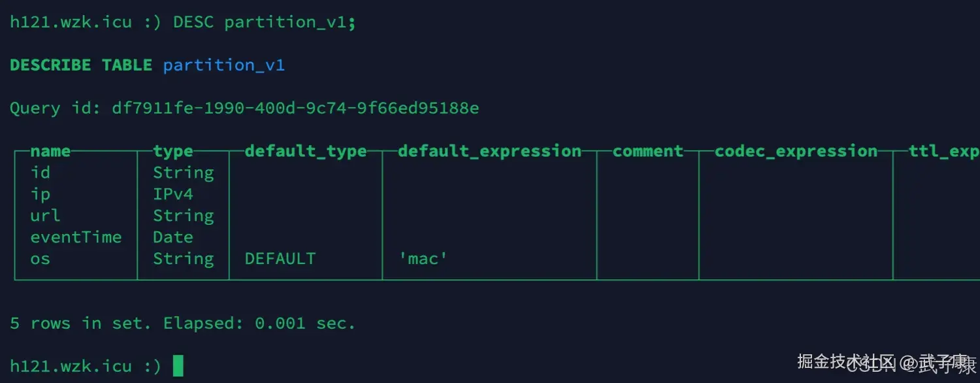Screen dimensions: 980x383
Task: Select the 'DEFAULT' value in the os row
Action: (x=280, y=259)
